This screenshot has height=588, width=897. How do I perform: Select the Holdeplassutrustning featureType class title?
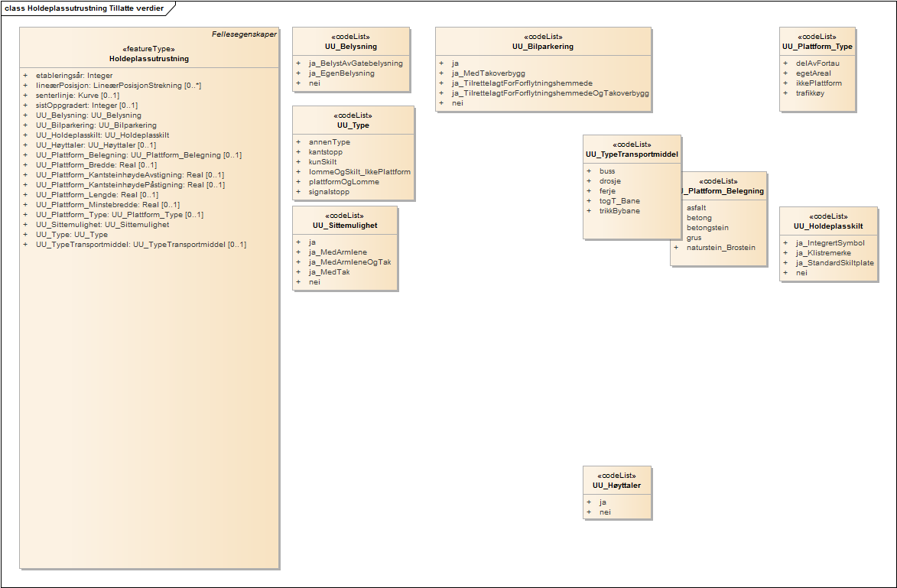point(149,59)
